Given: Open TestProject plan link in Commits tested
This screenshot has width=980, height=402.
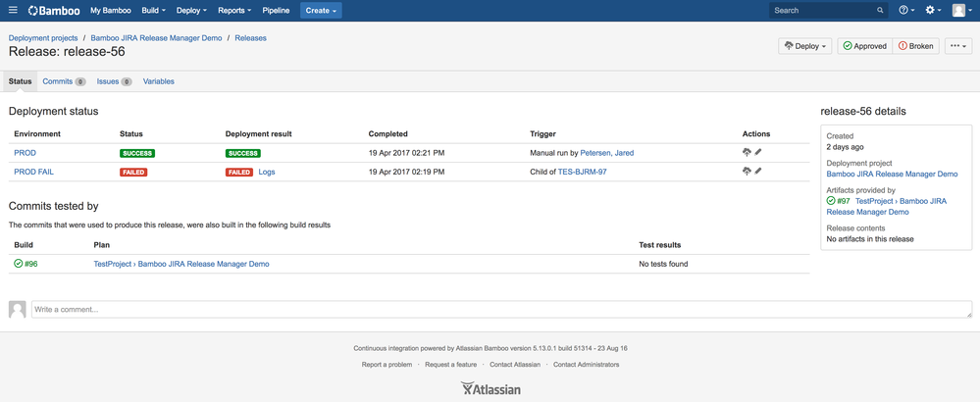Looking at the screenshot, I should click(181, 264).
